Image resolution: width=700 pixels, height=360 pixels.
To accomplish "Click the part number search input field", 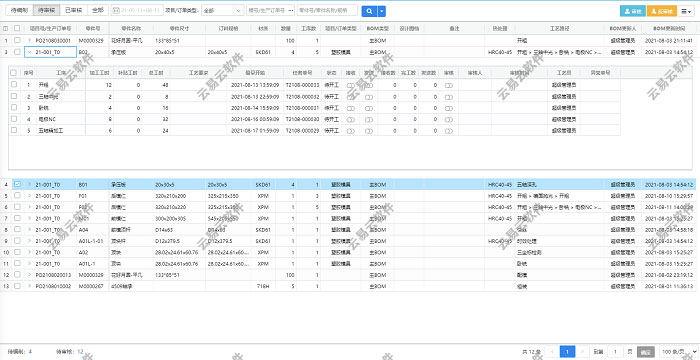I will (x=327, y=10).
